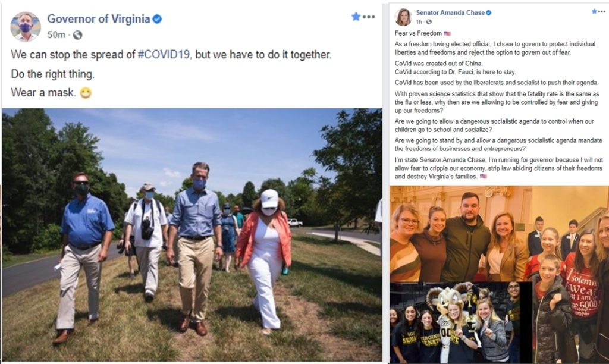This screenshot has height=364, width=609.
Task: Click the verified badge beside Governor of Virginia
Action: [x=157, y=18]
